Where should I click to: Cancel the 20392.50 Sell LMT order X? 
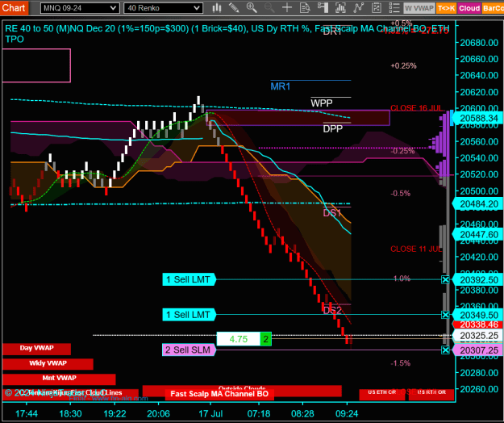click(x=445, y=280)
